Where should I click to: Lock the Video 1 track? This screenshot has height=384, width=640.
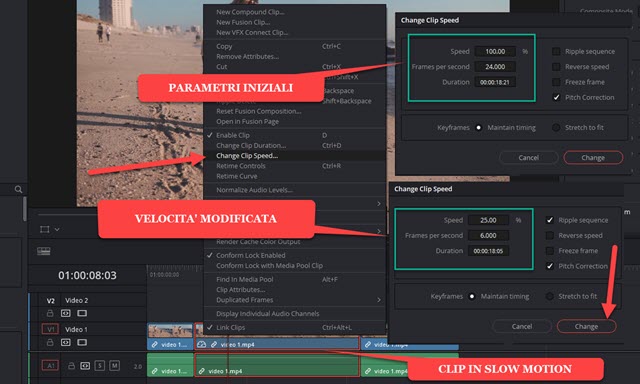[50, 342]
